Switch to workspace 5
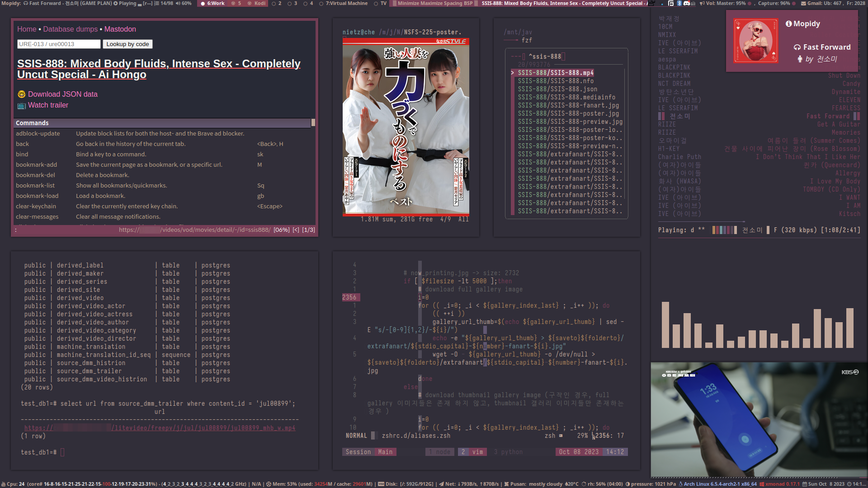This screenshot has width=868, height=488. click(236, 3)
